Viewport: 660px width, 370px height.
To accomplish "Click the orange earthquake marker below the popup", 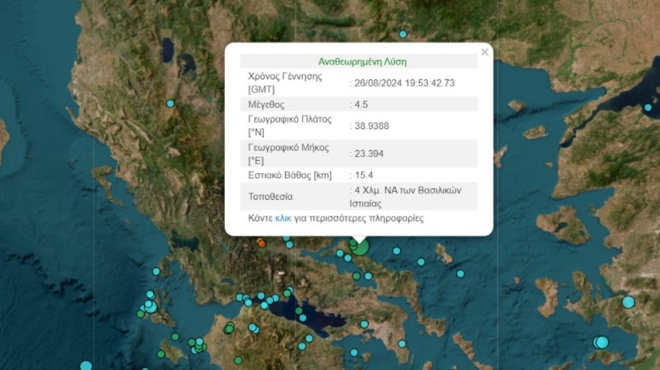I will point(261,243).
